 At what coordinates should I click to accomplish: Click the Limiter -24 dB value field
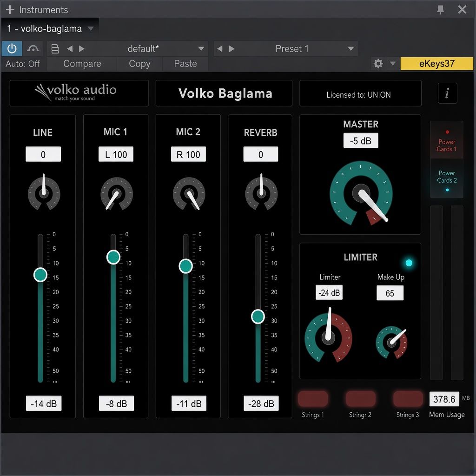click(x=329, y=293)
